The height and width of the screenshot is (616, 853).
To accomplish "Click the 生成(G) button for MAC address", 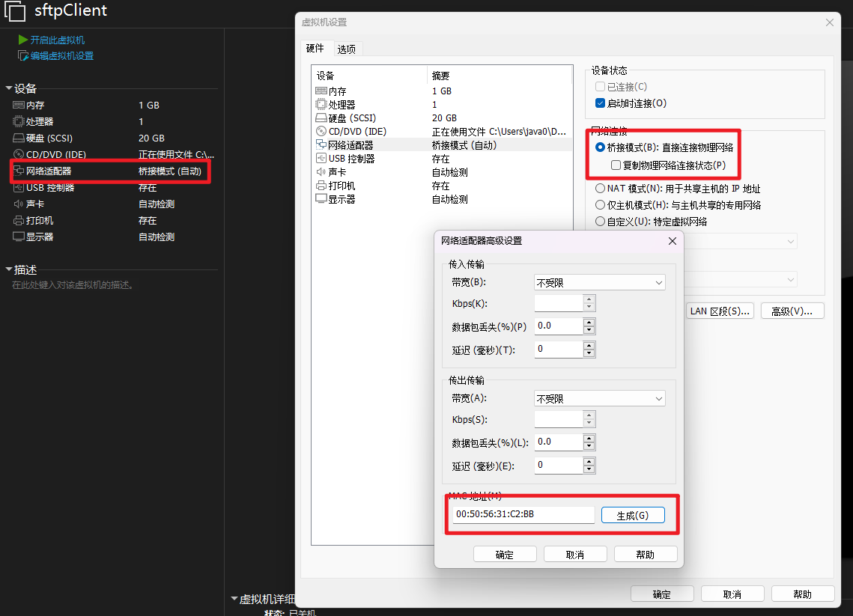I will (x=632, y=516).
